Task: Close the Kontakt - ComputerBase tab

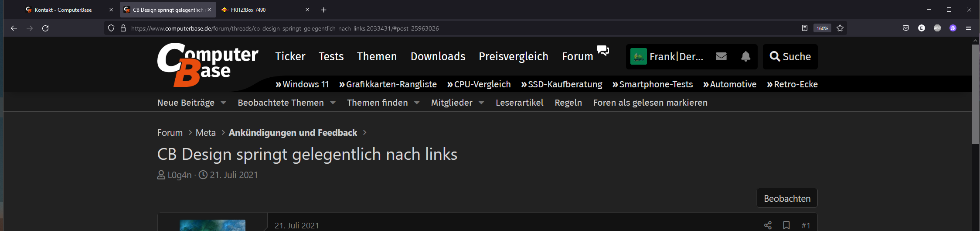Action: (111, 10)
